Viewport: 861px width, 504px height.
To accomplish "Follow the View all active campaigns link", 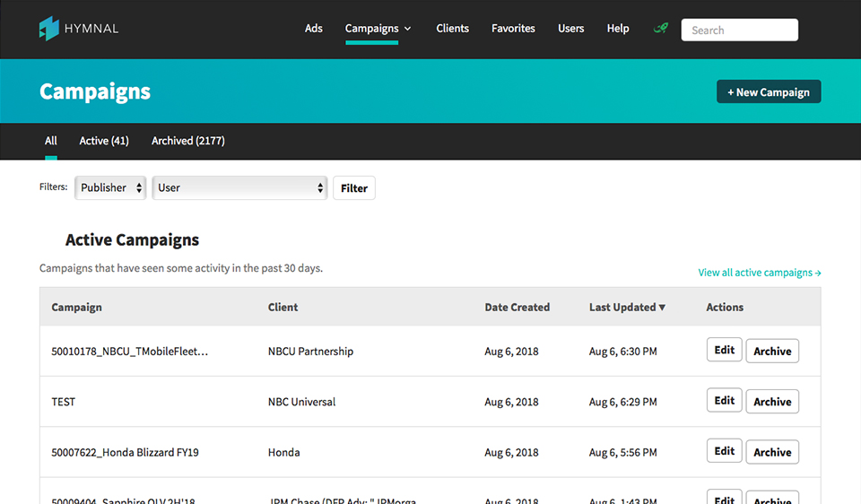I will click(759, 273).
